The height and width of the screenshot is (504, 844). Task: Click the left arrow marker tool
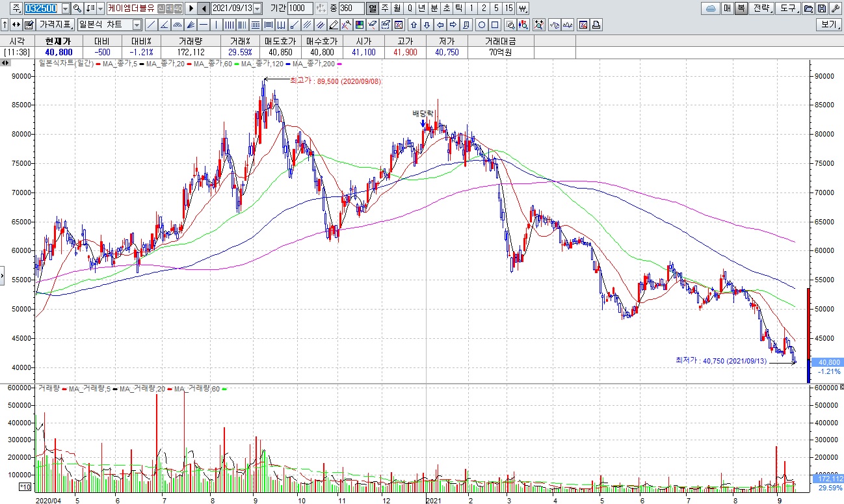[440, 25]
